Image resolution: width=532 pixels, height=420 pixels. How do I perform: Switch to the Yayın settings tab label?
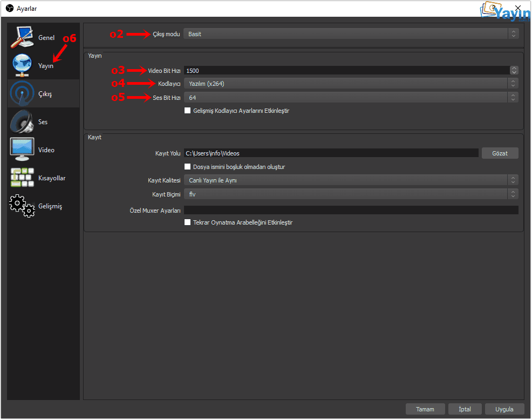(x=45, y=65)
